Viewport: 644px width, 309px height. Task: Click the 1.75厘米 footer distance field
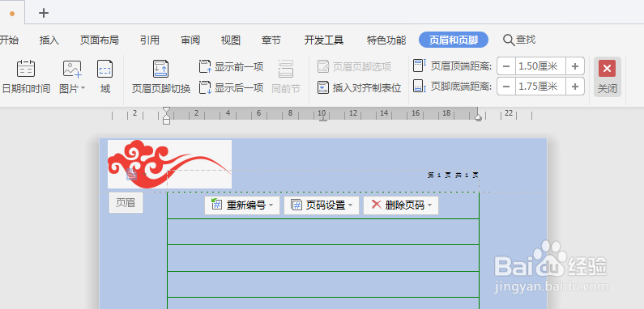click(540, 87)
